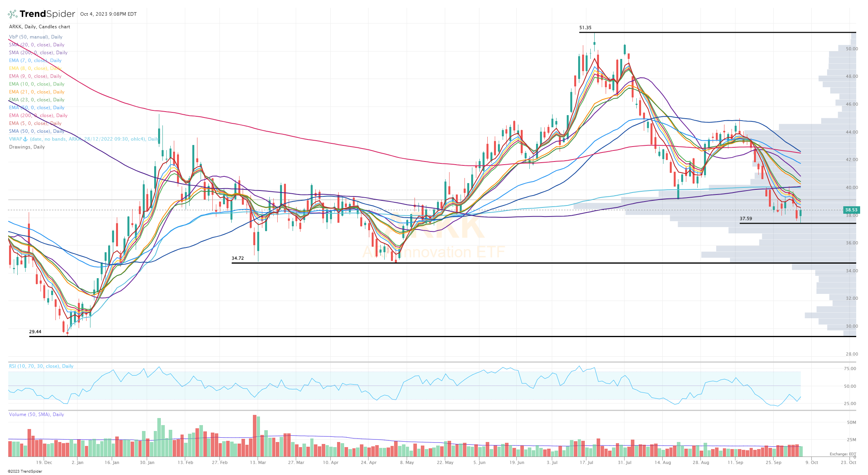
Task: Select 'SMA (50, 0, close), Daily' legend entry
Action: [37, 131]
